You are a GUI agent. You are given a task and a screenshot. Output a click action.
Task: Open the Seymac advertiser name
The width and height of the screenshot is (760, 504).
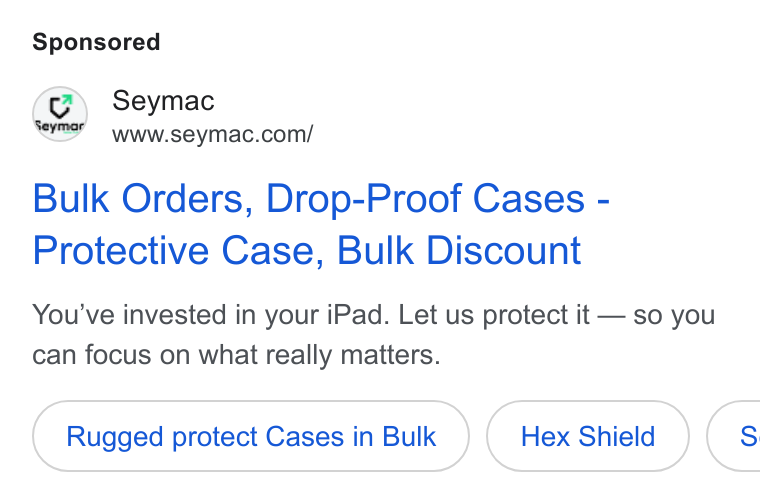163,101
